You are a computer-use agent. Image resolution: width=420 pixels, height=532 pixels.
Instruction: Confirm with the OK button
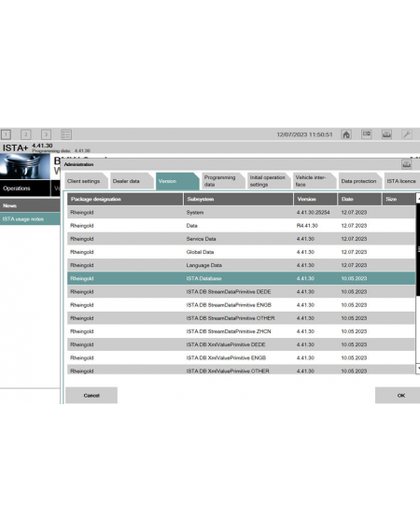point(398,396)
